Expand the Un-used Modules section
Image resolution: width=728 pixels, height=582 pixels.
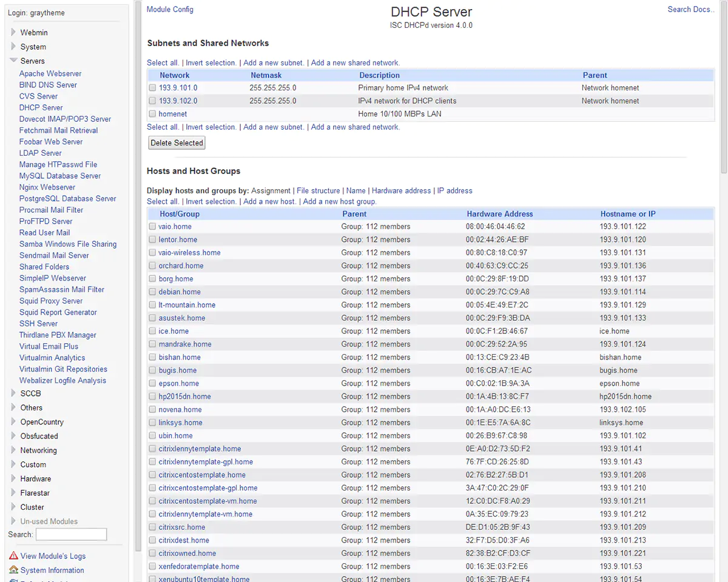tap(13, 521)
